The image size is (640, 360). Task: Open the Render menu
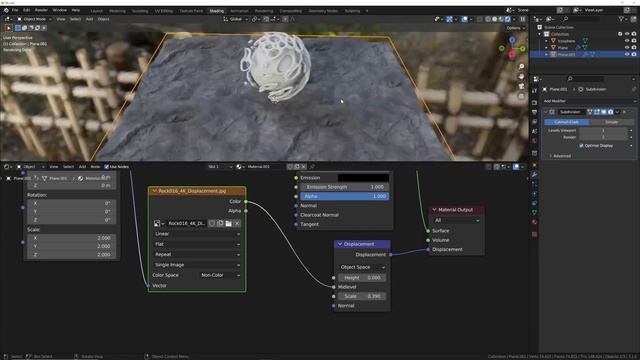pos(41,10)
